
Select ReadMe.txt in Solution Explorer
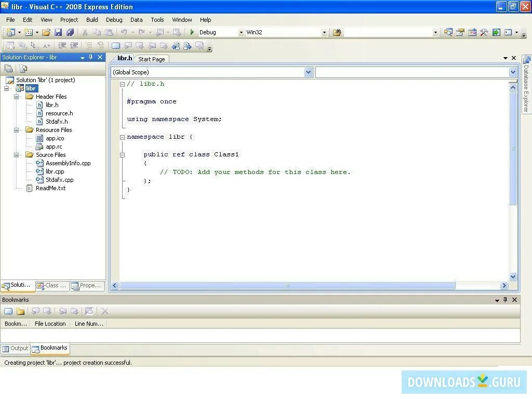click(50, 188)
